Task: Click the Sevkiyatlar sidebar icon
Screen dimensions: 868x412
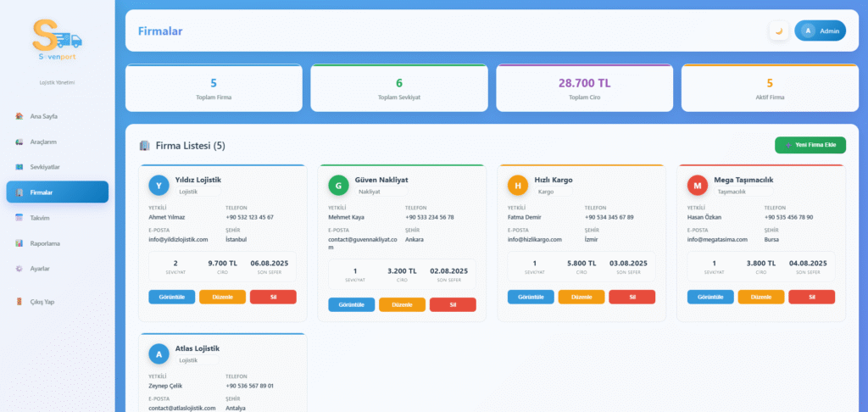Action: (19, 167)
